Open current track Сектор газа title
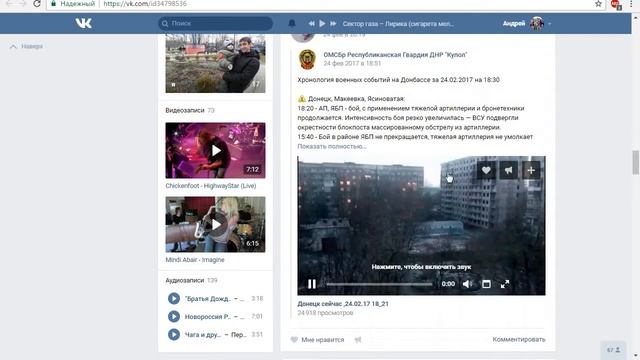 [398, 24]
